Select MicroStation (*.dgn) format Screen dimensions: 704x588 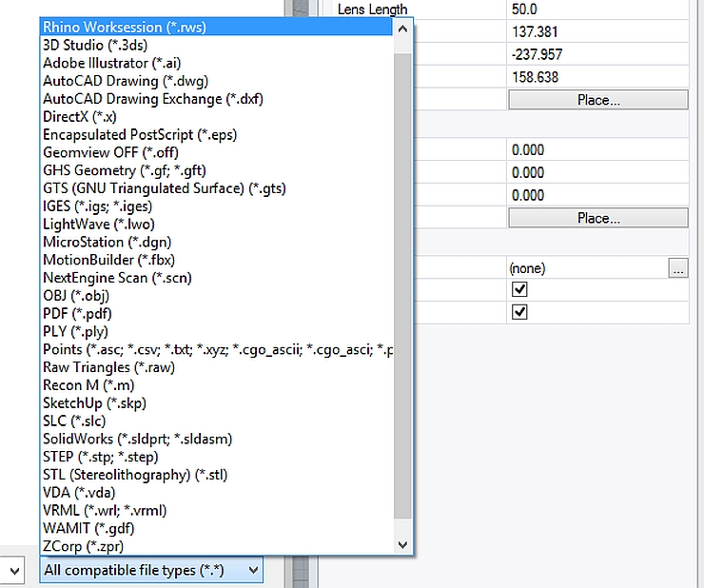tap(216, 242)
